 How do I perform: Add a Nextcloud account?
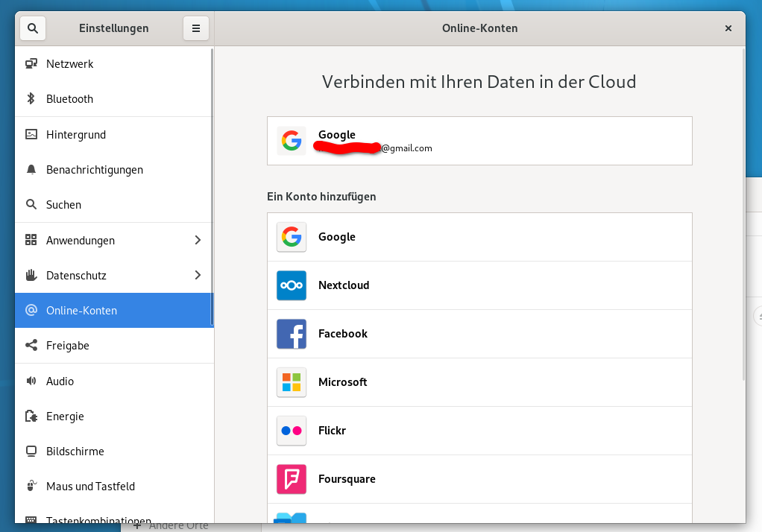[479, 285]
